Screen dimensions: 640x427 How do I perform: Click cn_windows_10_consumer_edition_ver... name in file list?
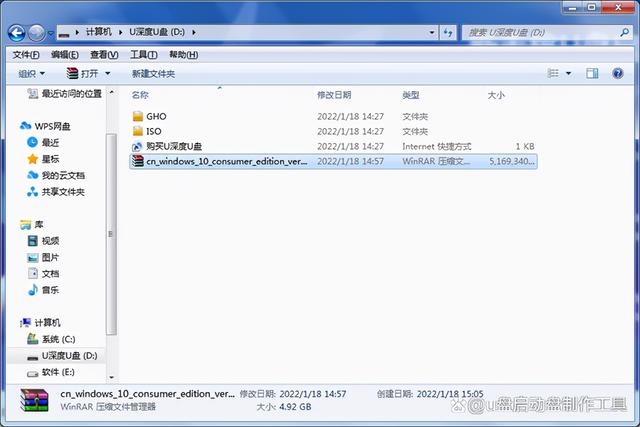[x=227, y=161]
